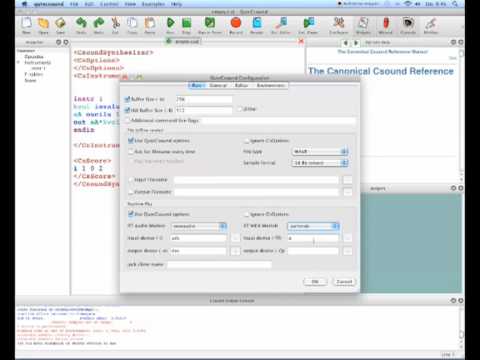Switch to the Environment tab
The image size is (480, 360).
[270, 86]
